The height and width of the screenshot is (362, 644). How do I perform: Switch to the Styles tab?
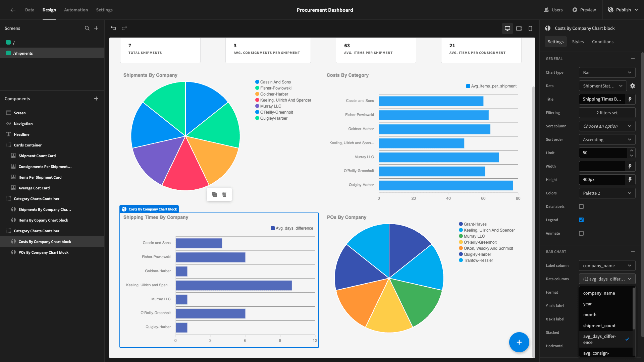[578, 42]
